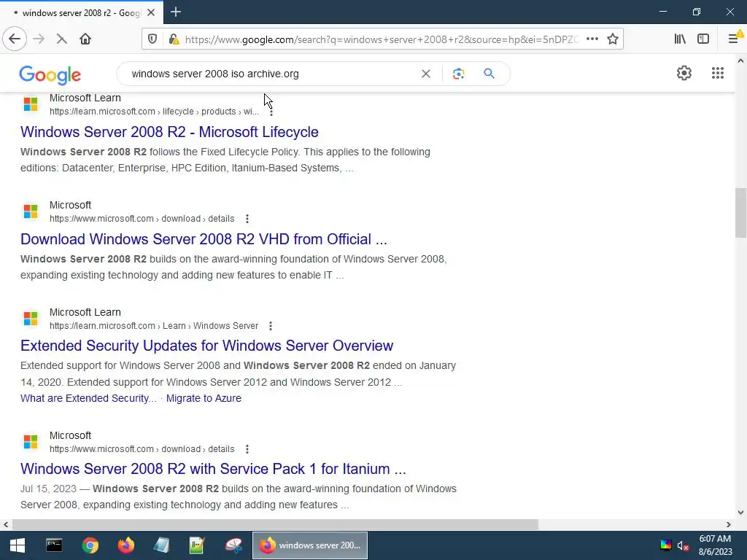
Task: Stop loading the page
Action: [61, 39]
